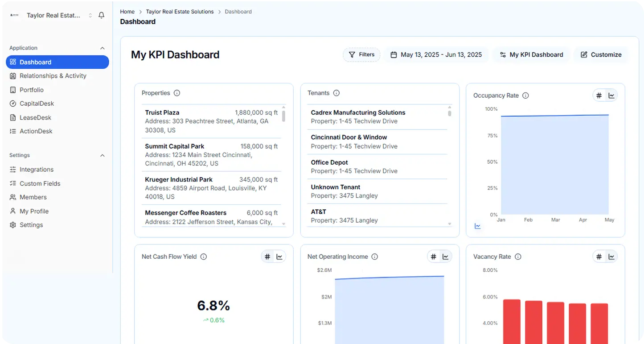Click the info icon beside Tenants
Viewport: 644px width, 344px height.
pos(336,93)
